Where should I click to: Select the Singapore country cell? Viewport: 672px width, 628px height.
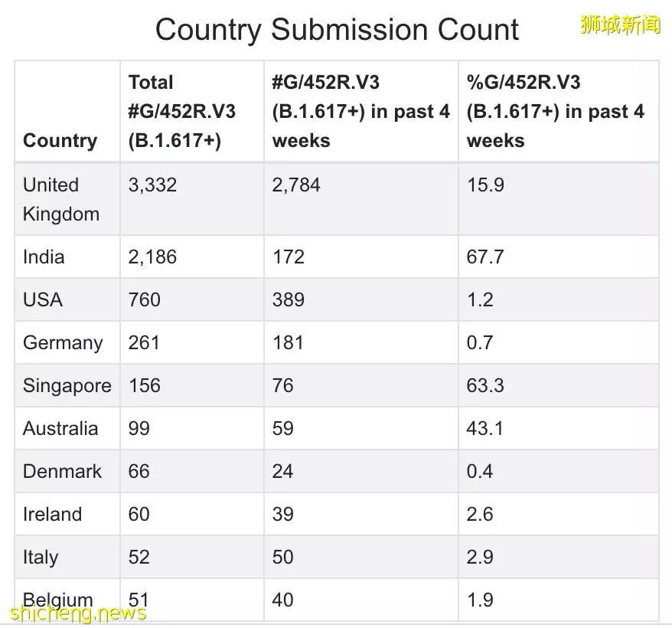point(67,386)
